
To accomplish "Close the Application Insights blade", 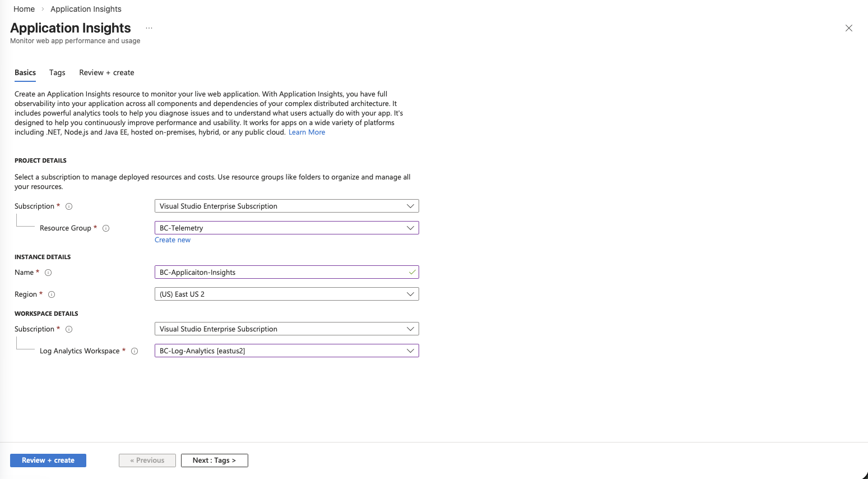I will click(848, 28).
